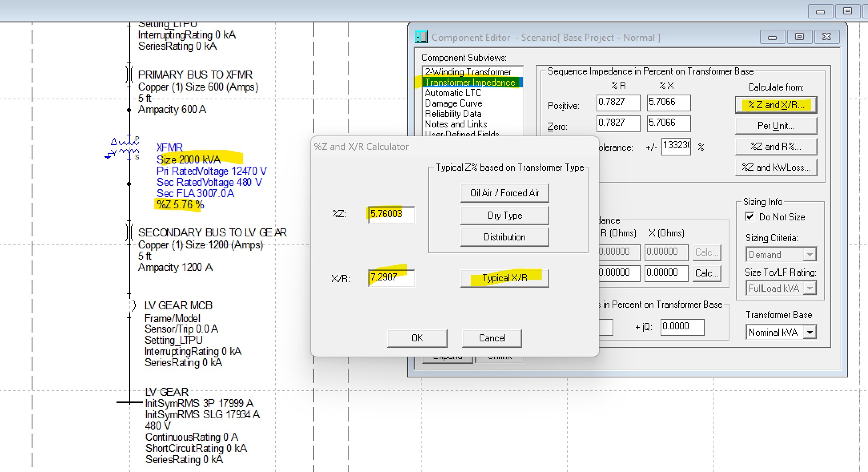The width and height of the screenshot is (868, 472).
Task: Click OK in the calculator dialog
Action: pyautogui.click(x=417, y=338)
